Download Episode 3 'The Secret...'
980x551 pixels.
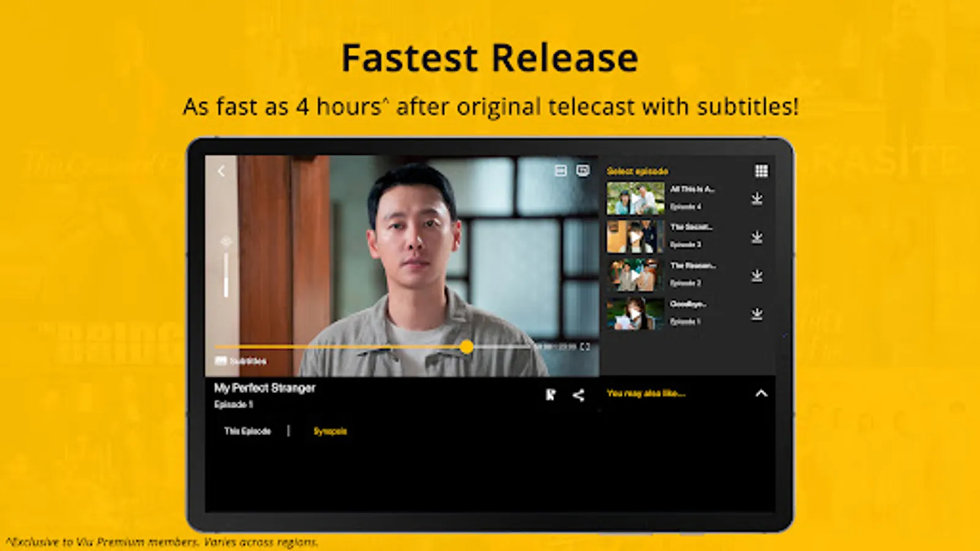(757, 237)
